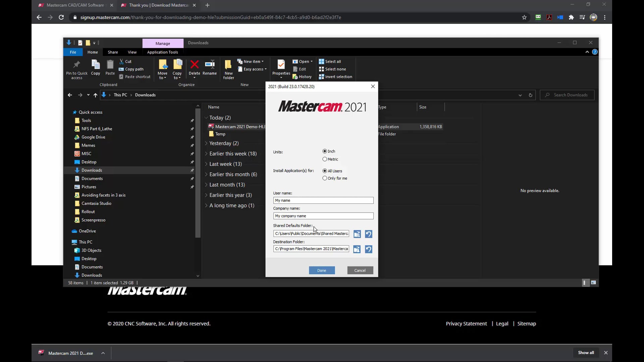644x362 pixels.
Task: Expand Earlier this month group
Action: (206, 175)
